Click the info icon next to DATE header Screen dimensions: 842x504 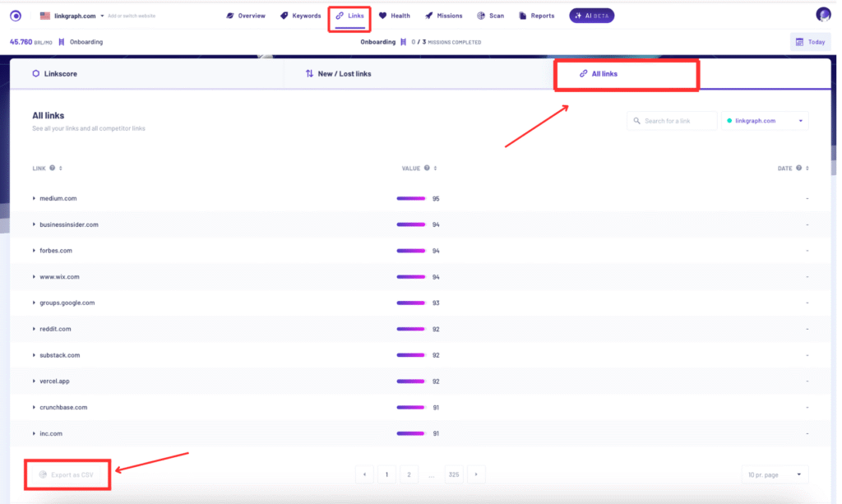799,168
